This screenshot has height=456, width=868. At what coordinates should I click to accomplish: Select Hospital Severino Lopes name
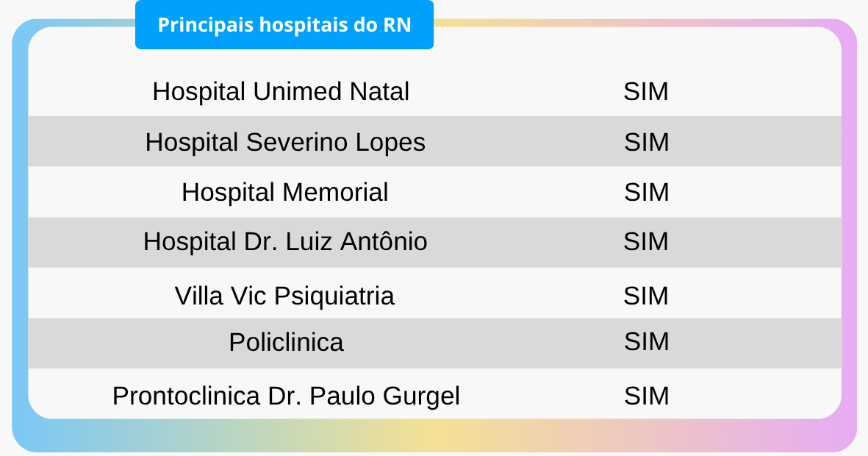click(285, 142)
